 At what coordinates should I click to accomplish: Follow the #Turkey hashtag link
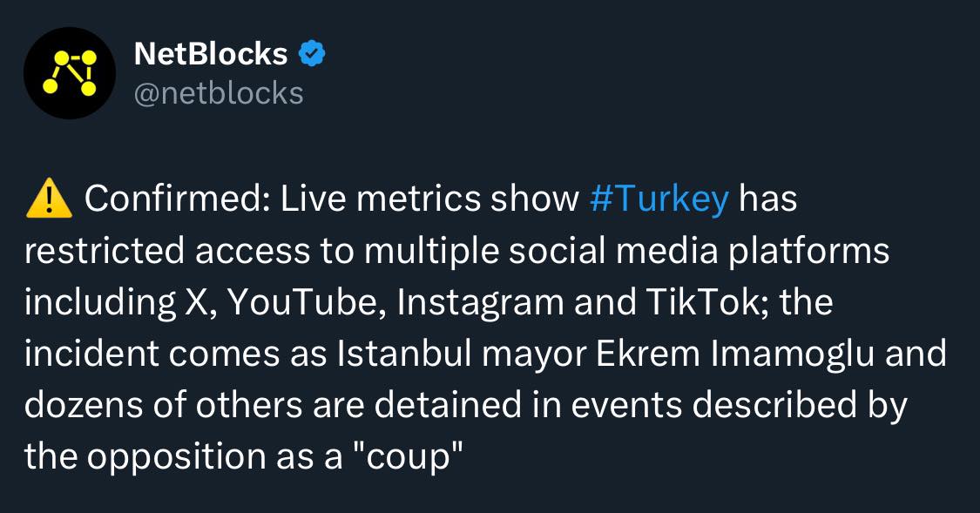[x=659, y=199]
